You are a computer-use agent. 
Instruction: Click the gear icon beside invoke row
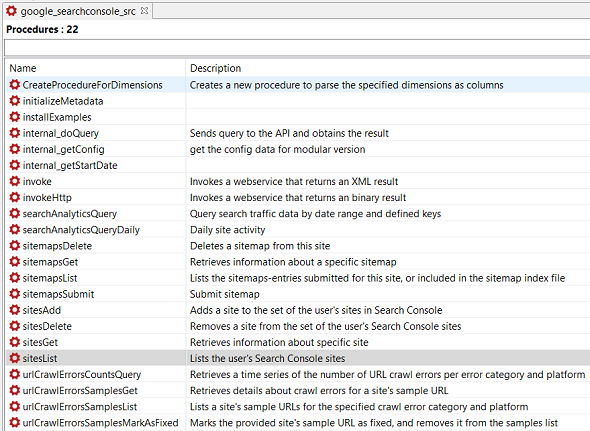(14, 181)
